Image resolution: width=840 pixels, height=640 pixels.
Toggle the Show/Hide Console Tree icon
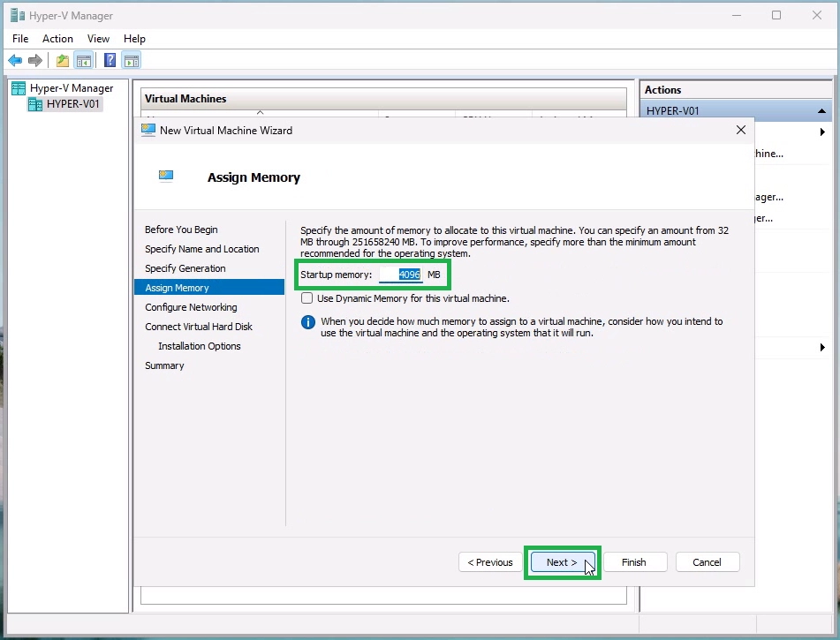(84, 61)
